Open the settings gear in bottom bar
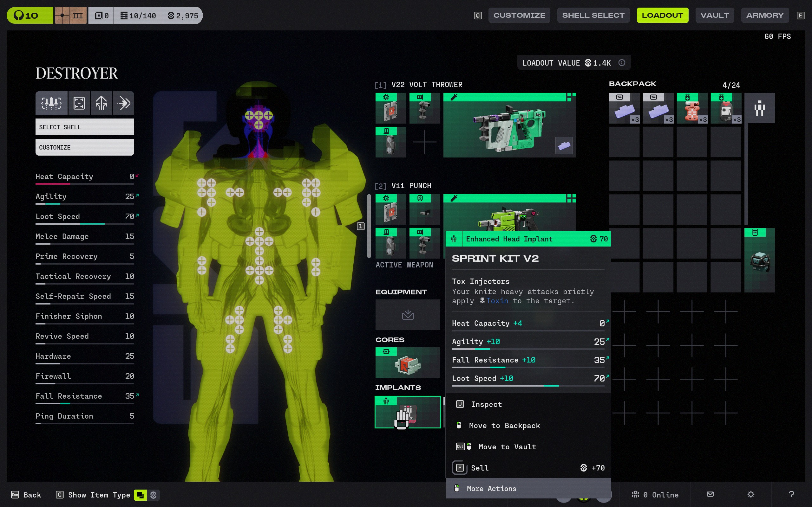This screenshot has height=507, width=812. [x=750, y=494]
